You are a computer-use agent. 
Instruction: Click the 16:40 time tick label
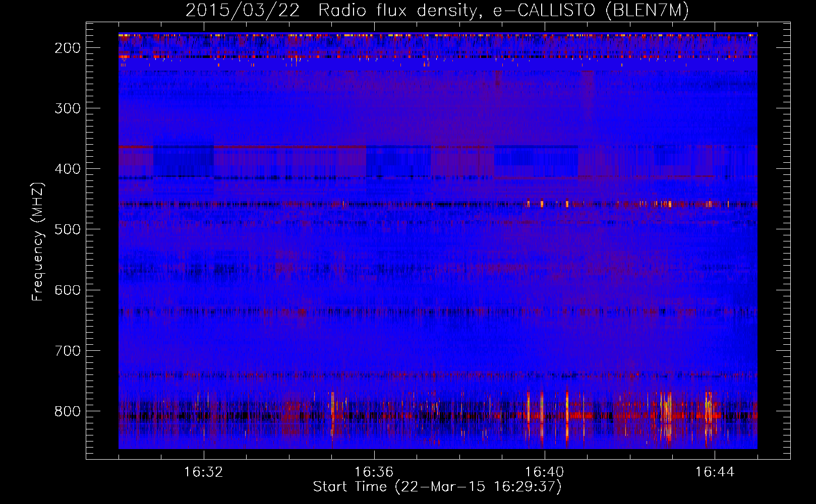tap(544, 472)
